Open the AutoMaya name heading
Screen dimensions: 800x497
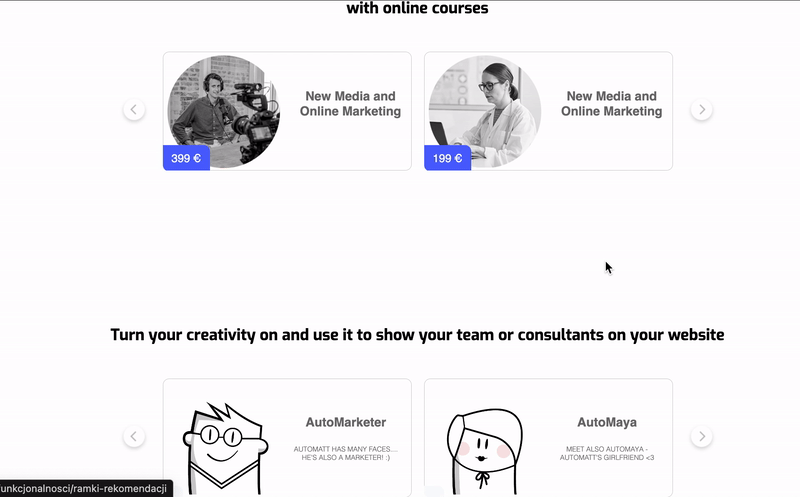point(607,423)
